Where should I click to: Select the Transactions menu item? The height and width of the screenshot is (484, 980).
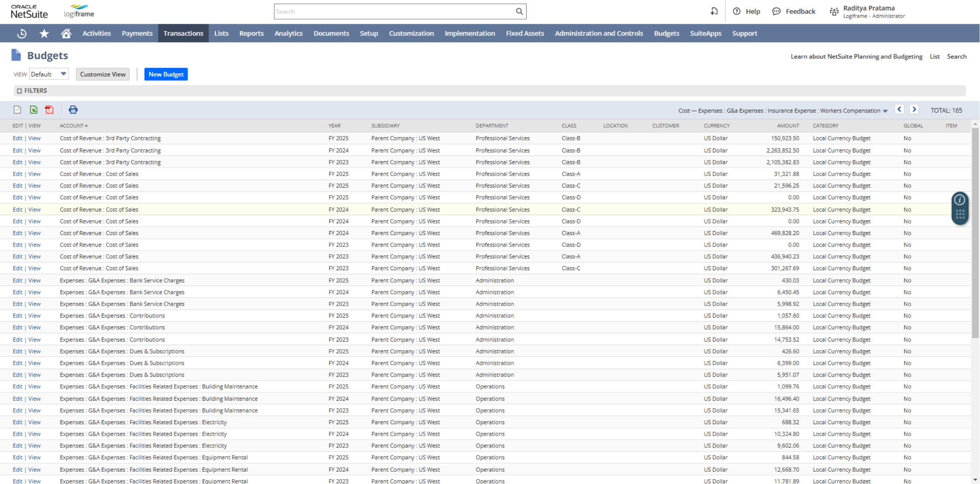coord(183,33)
